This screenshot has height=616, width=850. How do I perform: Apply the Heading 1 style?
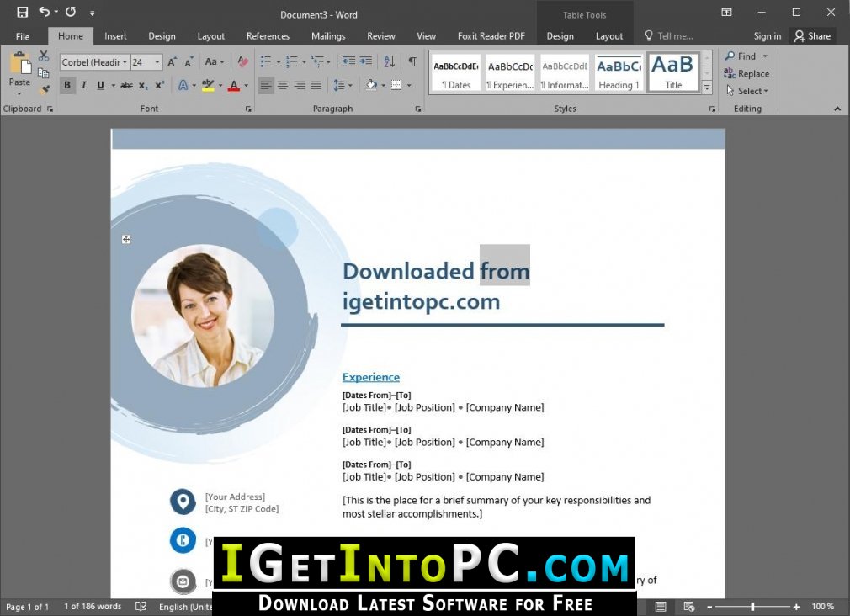point(619,72)
